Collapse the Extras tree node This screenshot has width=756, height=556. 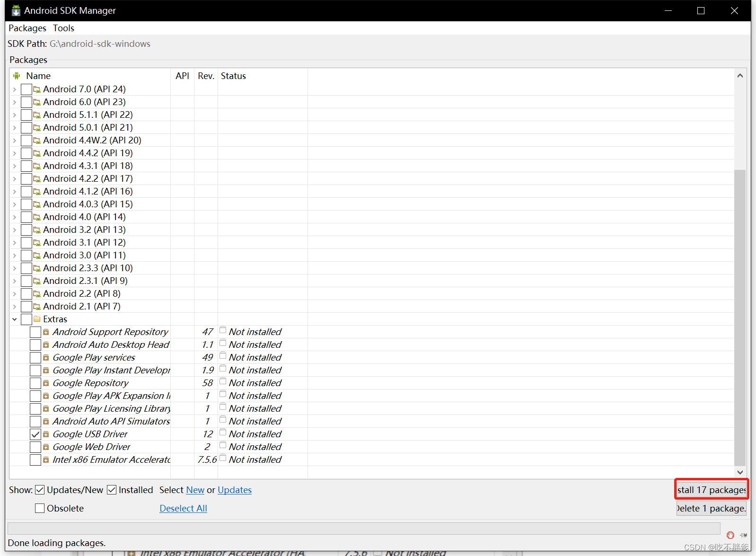(15, 319)
